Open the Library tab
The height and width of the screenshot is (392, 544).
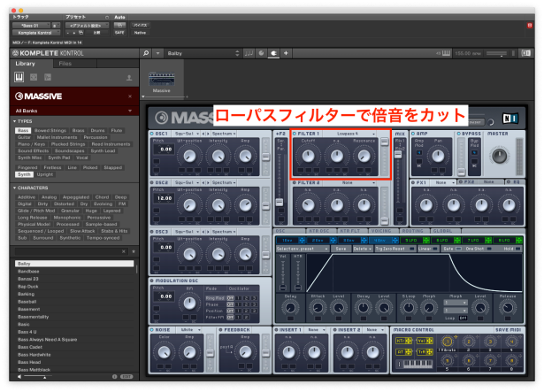pos(25,64)
